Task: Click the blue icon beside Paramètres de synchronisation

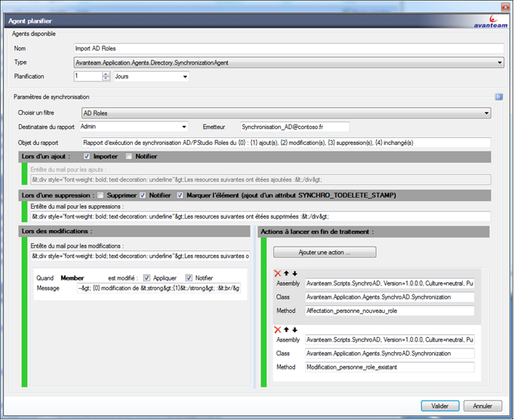Action: (499, 97)
